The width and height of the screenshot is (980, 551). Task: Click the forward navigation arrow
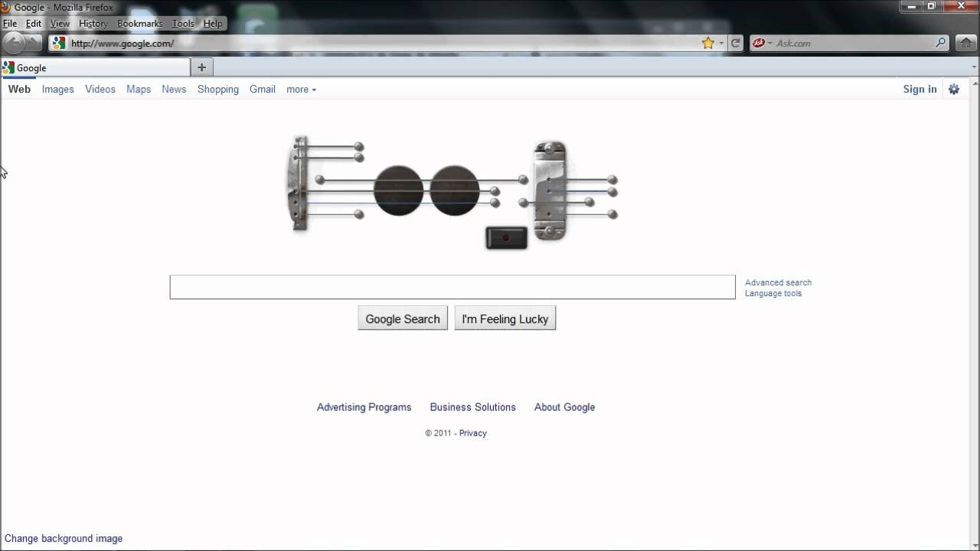34,43
